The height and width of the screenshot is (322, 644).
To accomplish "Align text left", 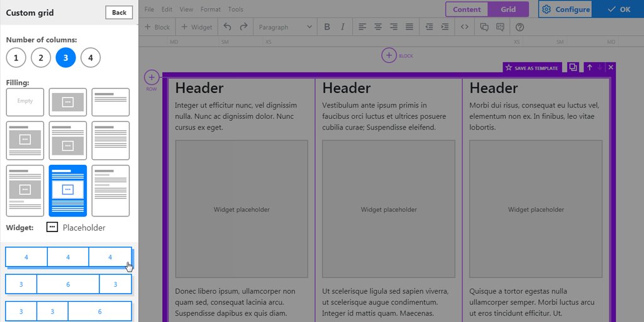I will tap(362, 27).
